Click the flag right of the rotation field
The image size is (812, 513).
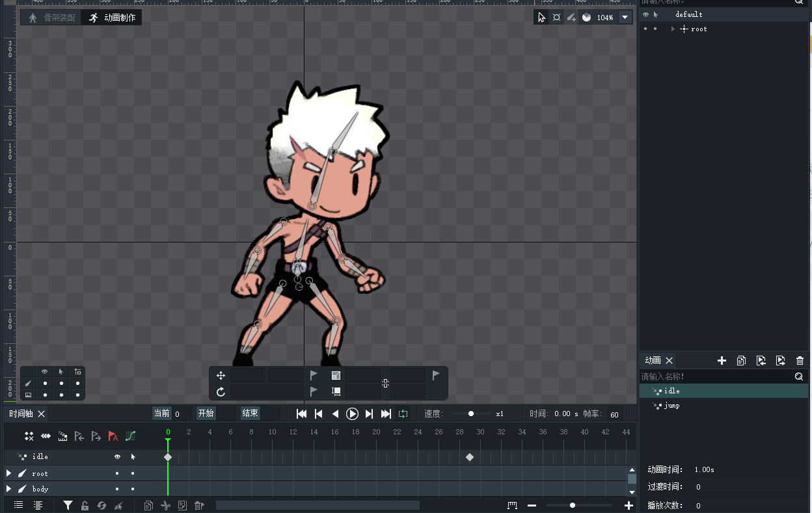(x=314, y=391)
